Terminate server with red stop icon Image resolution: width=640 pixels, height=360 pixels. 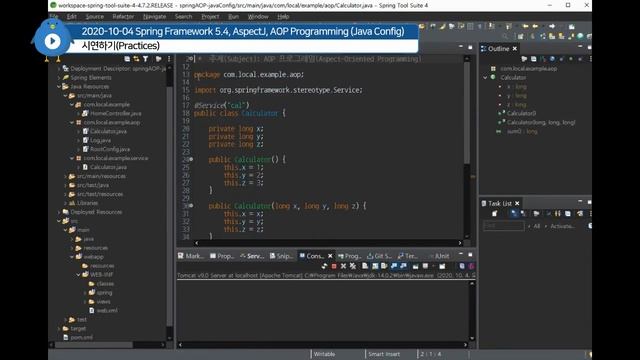(334, 266)
